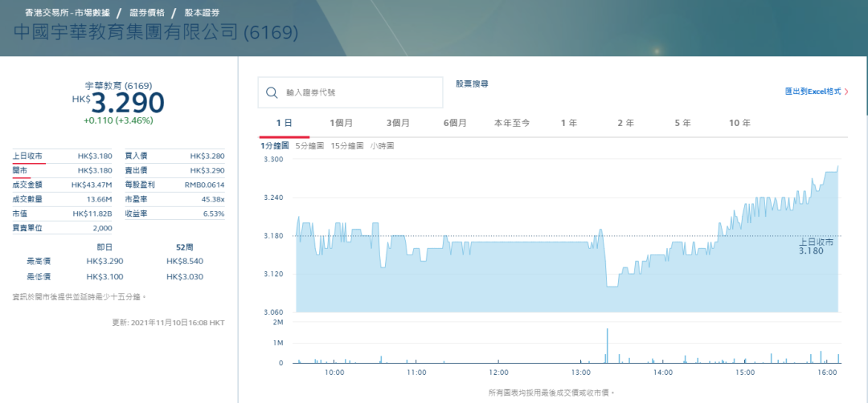Click the 市盈率 value 45.38x
This screenshot has width=868, height=403.
tap(212, 199)
